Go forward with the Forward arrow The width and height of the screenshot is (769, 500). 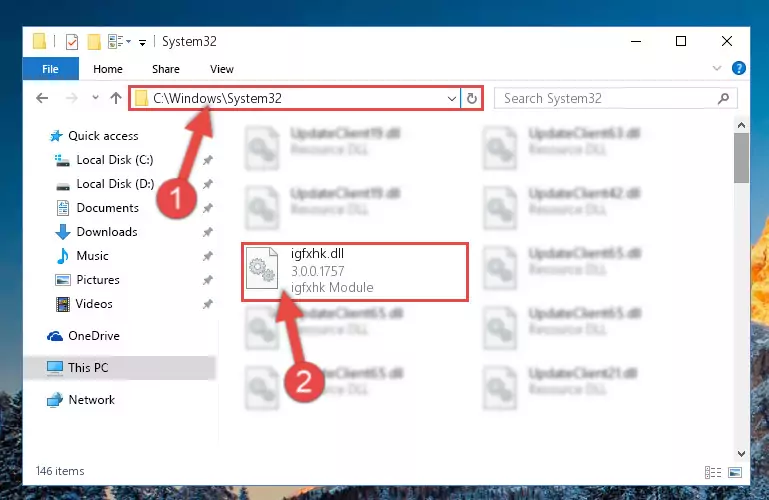72,98
